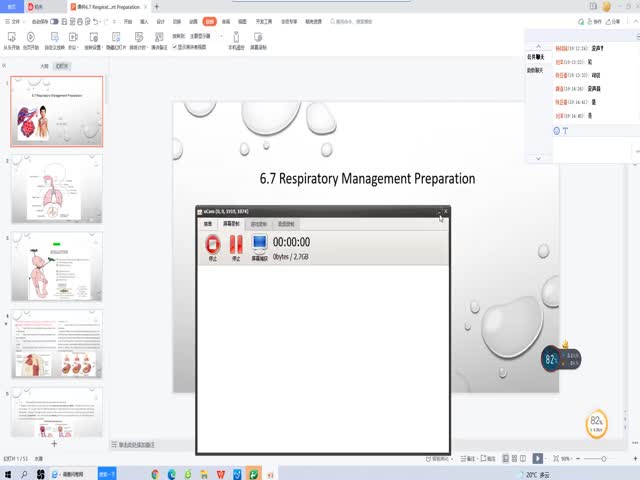Click the 20°C weather widget in taskbar

(534, 474)
